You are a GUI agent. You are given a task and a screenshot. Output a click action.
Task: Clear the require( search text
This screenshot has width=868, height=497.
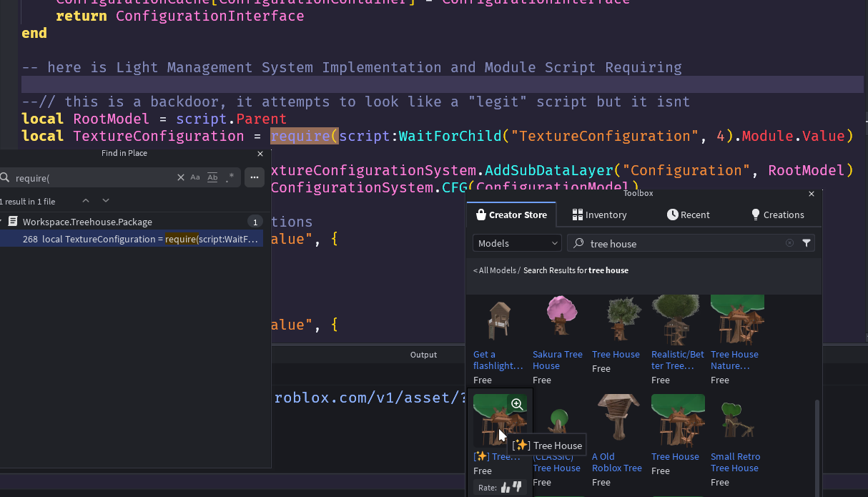(x=181, y=177)
